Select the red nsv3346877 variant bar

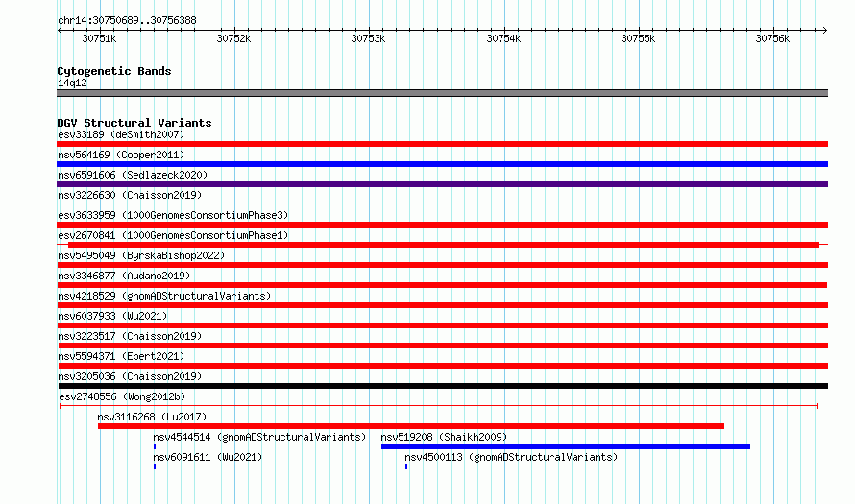(x=442, y=285)
